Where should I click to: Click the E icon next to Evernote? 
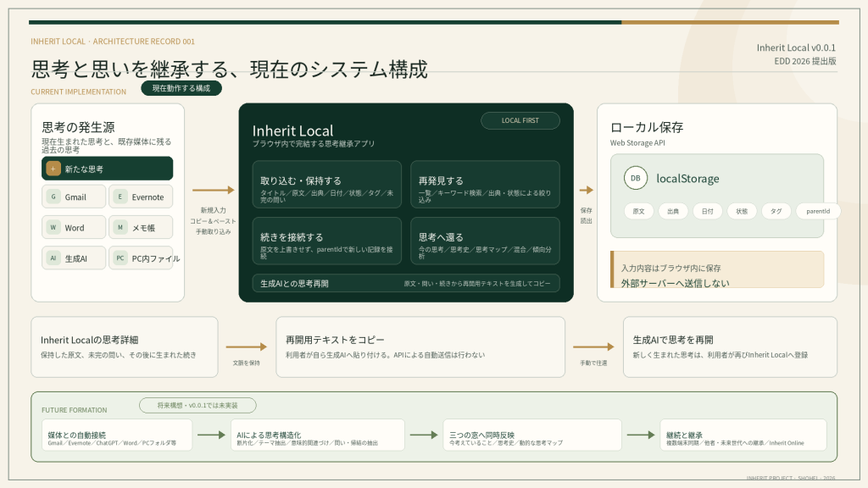pyautogui.click(x=120, y=197)
